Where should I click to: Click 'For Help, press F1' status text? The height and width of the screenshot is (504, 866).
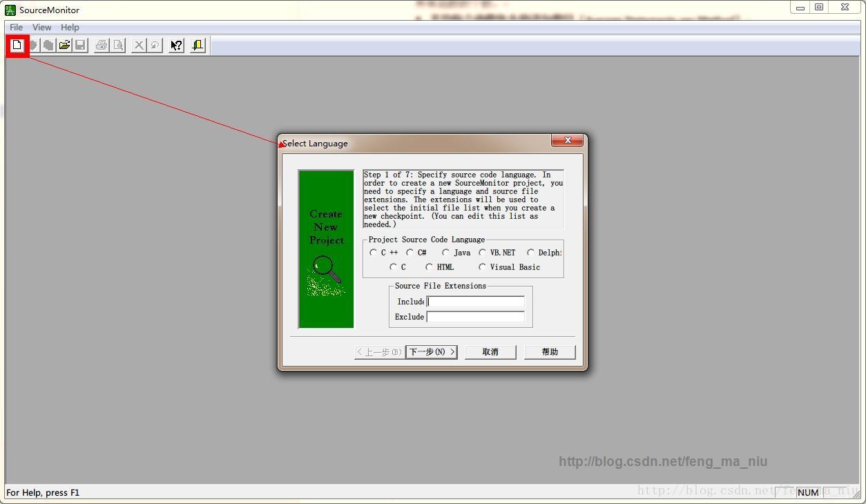[x=43, y=492]
